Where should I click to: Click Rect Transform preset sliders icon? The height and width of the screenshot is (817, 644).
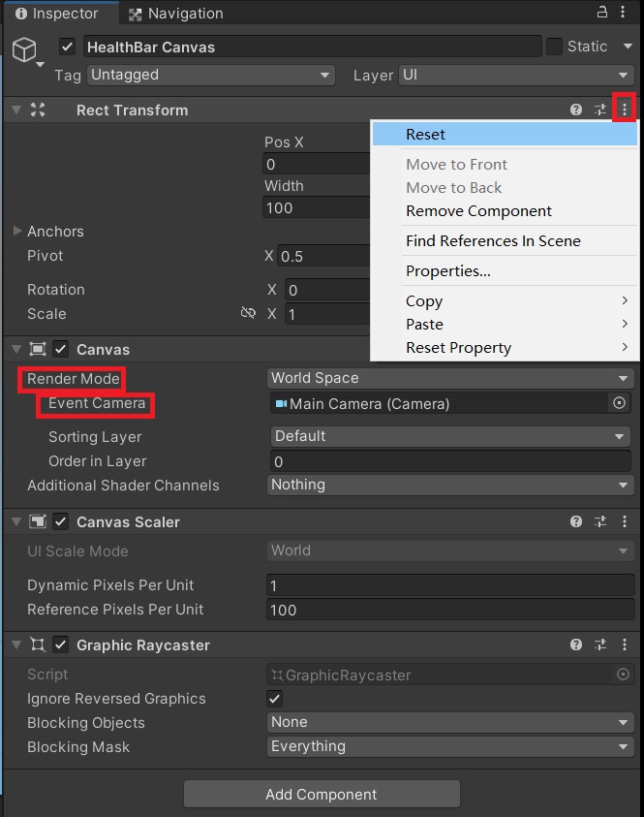tap(600, 110)
